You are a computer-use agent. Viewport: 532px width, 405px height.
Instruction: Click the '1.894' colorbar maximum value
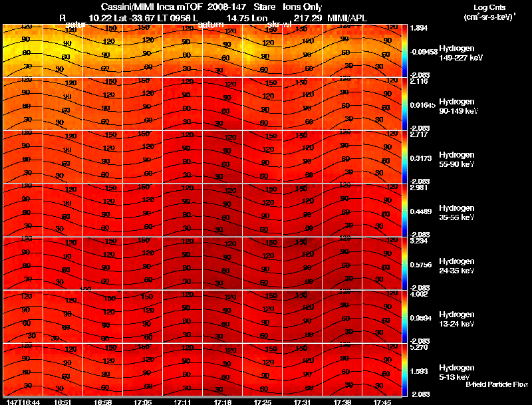click(419, 28)
